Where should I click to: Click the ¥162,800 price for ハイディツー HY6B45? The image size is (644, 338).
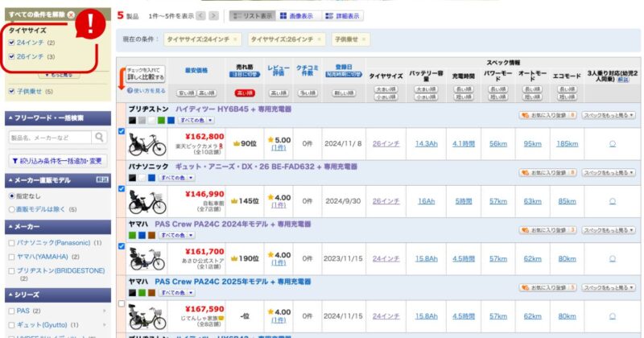pyautogui.click(x=204, y=137)
